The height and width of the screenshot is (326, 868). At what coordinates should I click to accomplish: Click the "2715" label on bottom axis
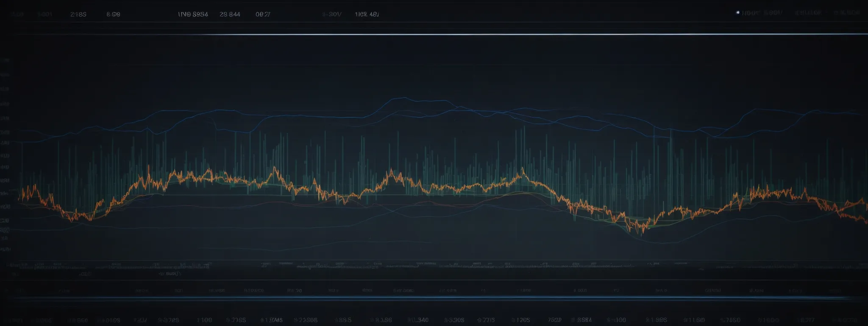pyautogui.click(x=486, y=320)
